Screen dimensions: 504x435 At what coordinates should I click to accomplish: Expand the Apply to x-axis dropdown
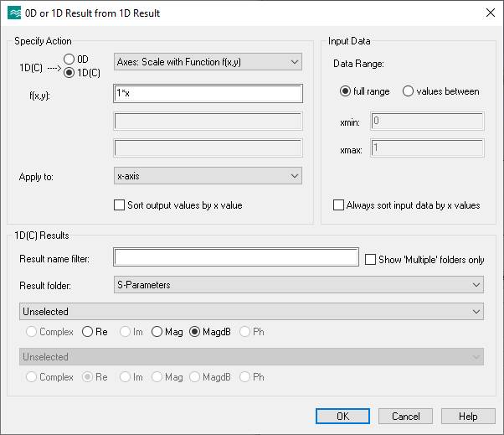[x=208, y=176]
